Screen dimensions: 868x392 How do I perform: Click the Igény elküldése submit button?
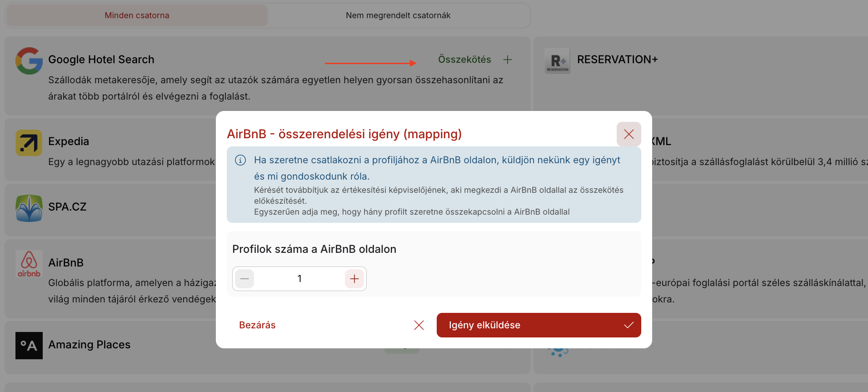pyautogui.click(x=538, y=325)
